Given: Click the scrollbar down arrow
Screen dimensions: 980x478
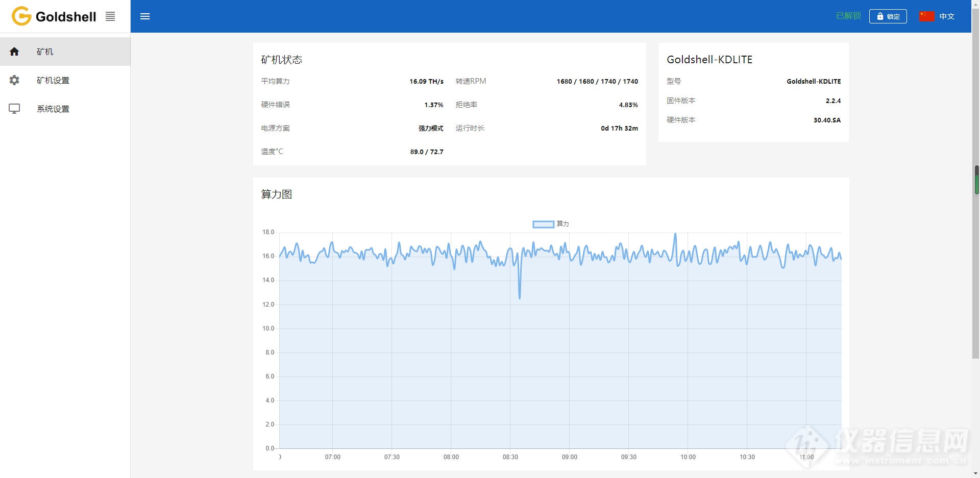Looking at the screenshot, I should (976, 474).
